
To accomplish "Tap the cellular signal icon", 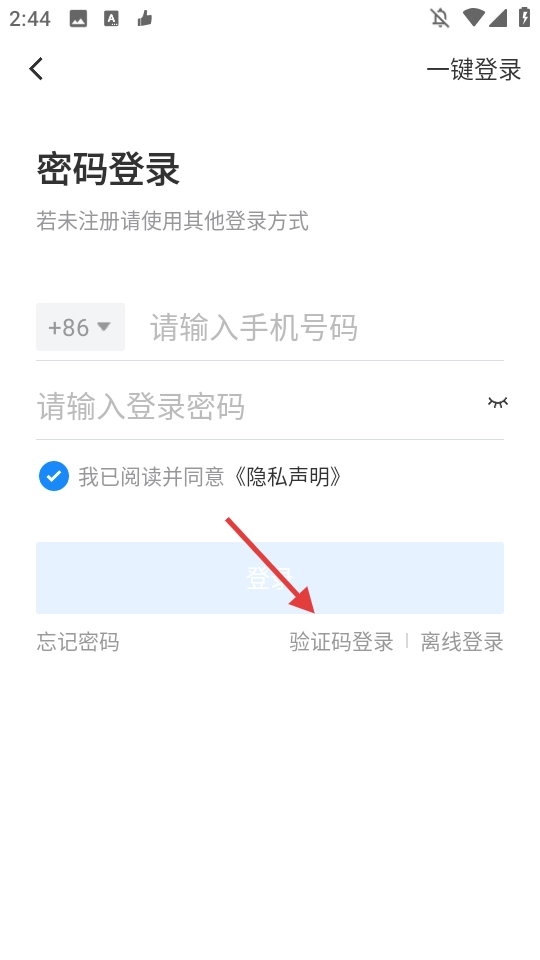I will point(497,18).
